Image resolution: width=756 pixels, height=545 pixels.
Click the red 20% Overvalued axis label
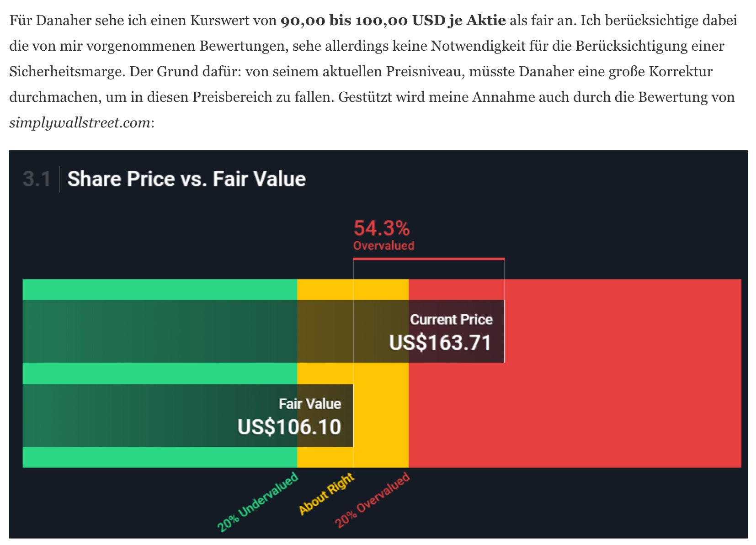pyautogui.click(x=372, y=501)
